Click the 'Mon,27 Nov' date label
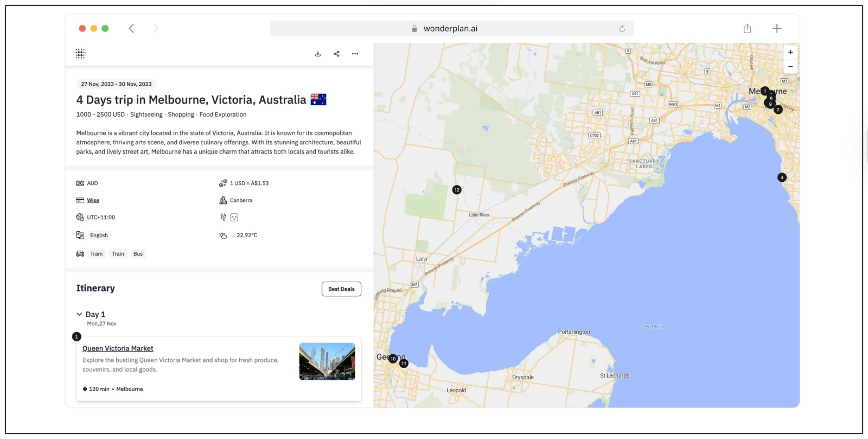 point(102,324)
